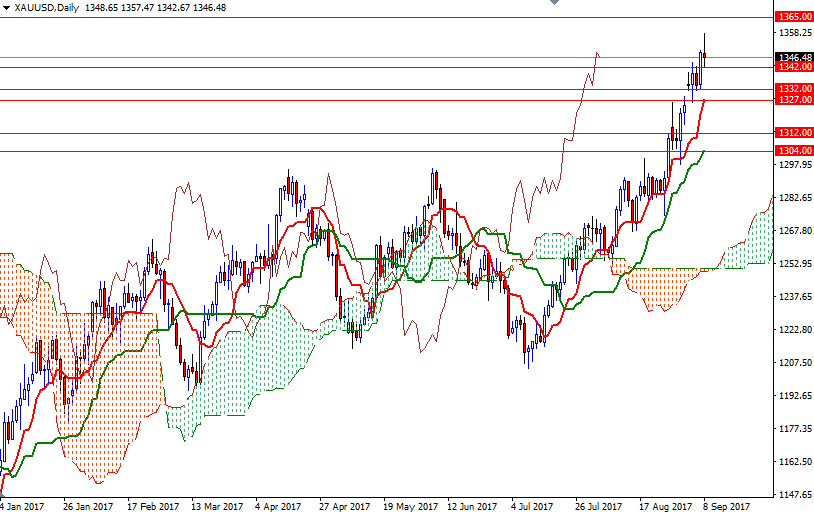Click the 1207.50 price axis tick

(x=793, y=363)
